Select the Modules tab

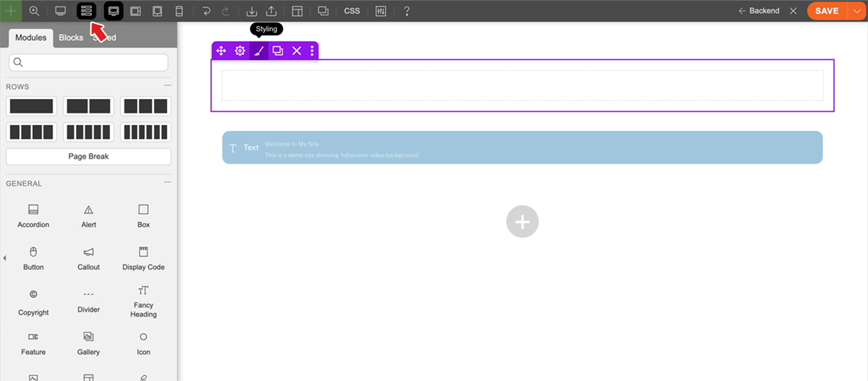(x=30, y=38)
